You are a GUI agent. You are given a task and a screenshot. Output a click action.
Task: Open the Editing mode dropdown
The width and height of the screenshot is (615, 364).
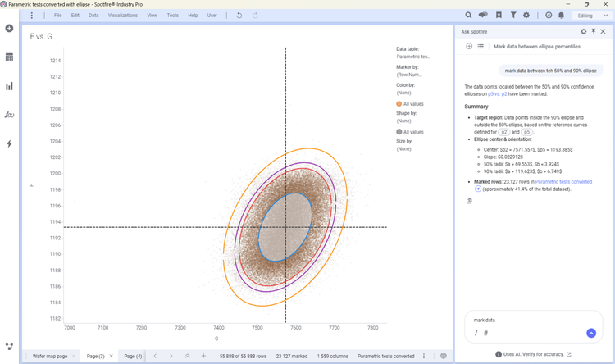pyautogui.click(x=592, y=16)
